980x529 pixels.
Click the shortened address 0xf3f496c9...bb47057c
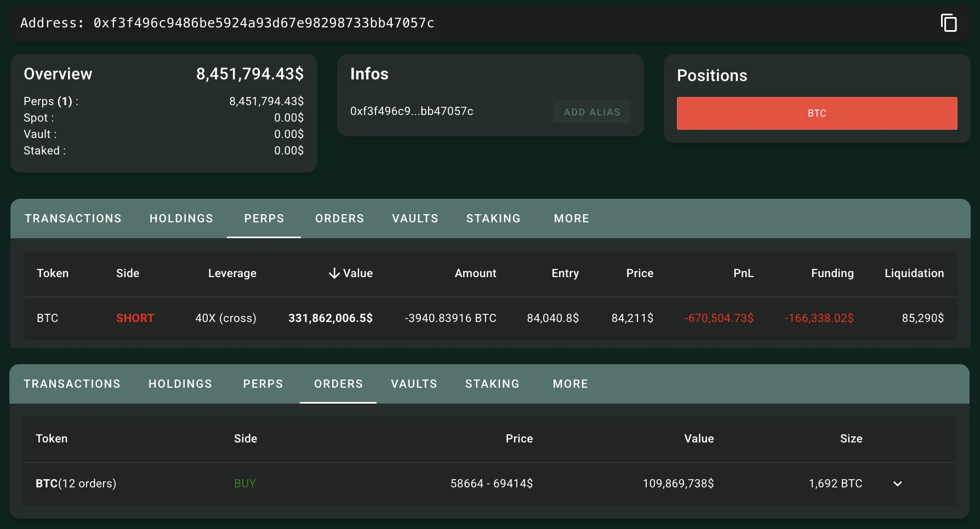coord(412,111)
